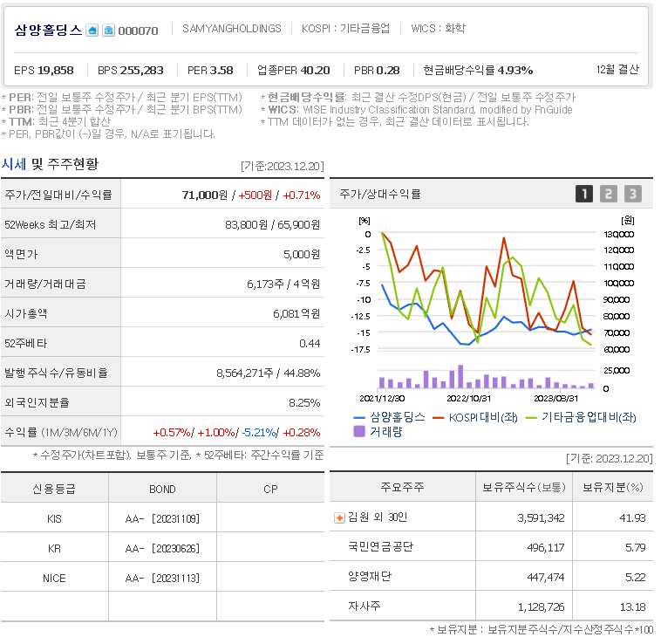Screen dimensions: 661x644
Task: Select the 3,591,342 shares value
Action: 541,517
